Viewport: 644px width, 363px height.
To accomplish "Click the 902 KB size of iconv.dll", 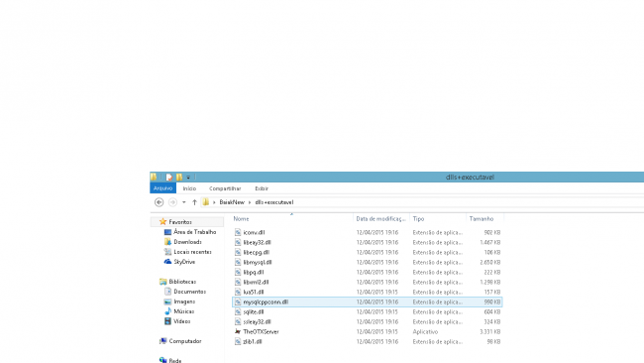I will coord(492,232).
